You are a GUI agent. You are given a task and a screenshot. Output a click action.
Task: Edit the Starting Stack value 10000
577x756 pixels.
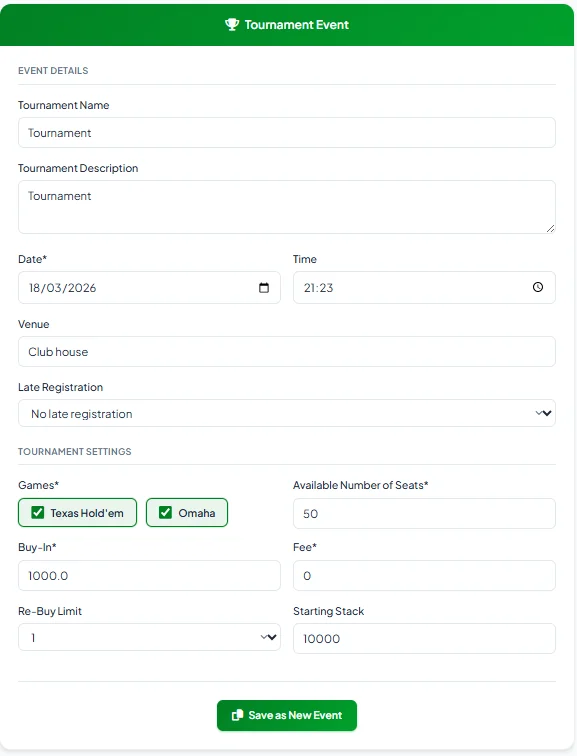click(424, 639)
